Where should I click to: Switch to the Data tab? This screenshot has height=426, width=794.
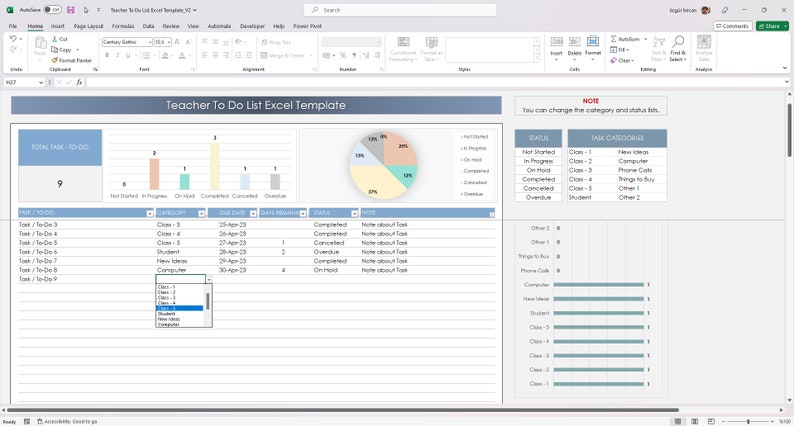pyautogui.click(x=148, y=26)
